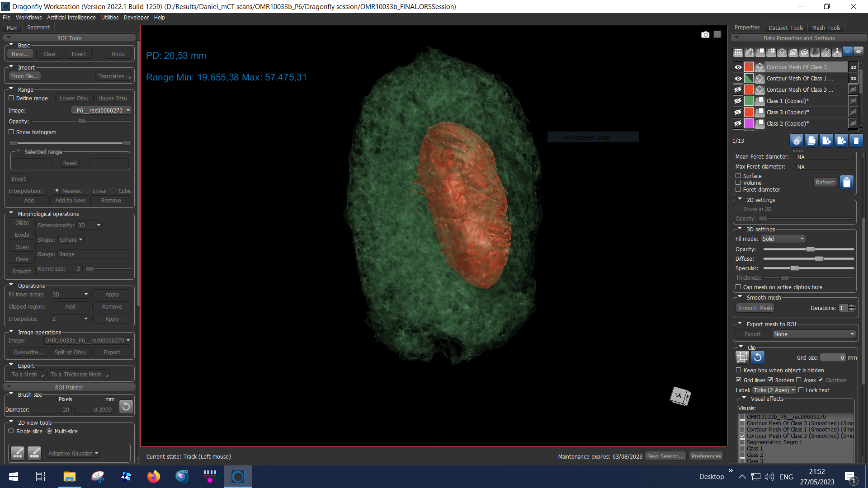Open the Fill mode Solid dropdown
The height and width of the screenshot is (488, 868).
pyautogui.click(x=783, y=239)
